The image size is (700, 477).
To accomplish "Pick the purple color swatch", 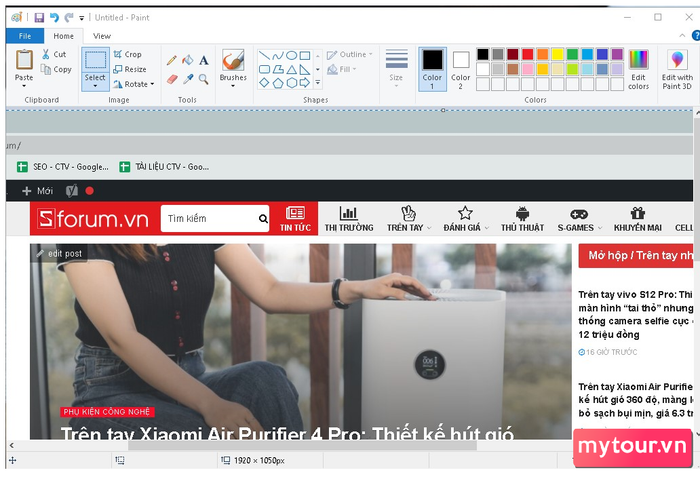I will coord(617,54).
